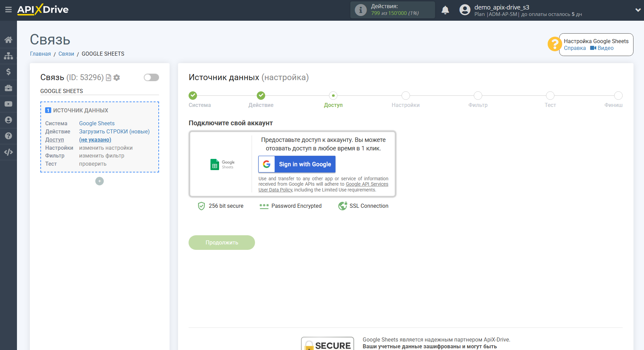Open notifications via the bell icon
Image resolution: width=644 pixels, height=350 pixels.
[445, 10]
